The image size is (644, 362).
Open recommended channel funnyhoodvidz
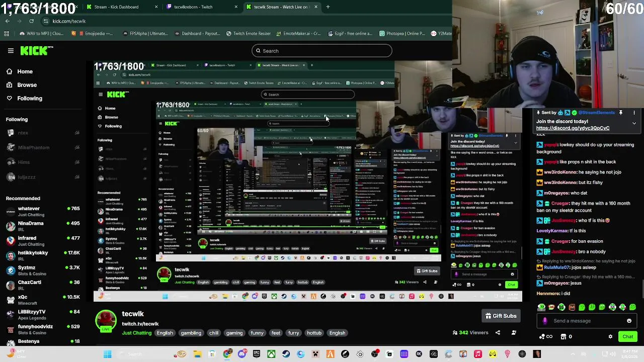(43, 329)
